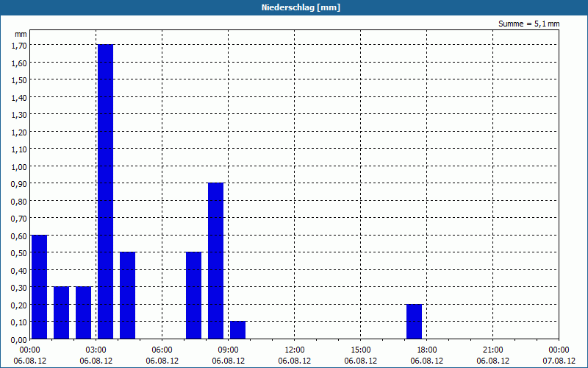
Task: Click the '00:00' label above 07.08.12
Action: tap(559, 350)
